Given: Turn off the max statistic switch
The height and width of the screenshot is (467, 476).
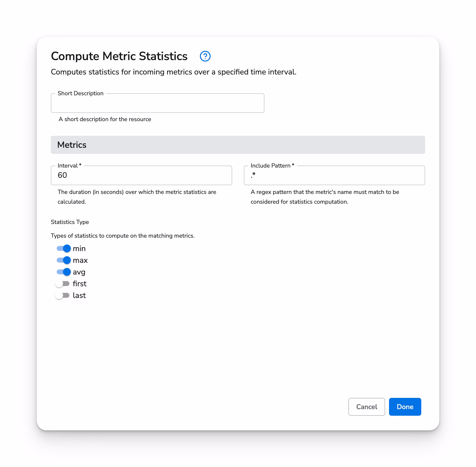Looking at the screenshot, I should click(63, 260).
